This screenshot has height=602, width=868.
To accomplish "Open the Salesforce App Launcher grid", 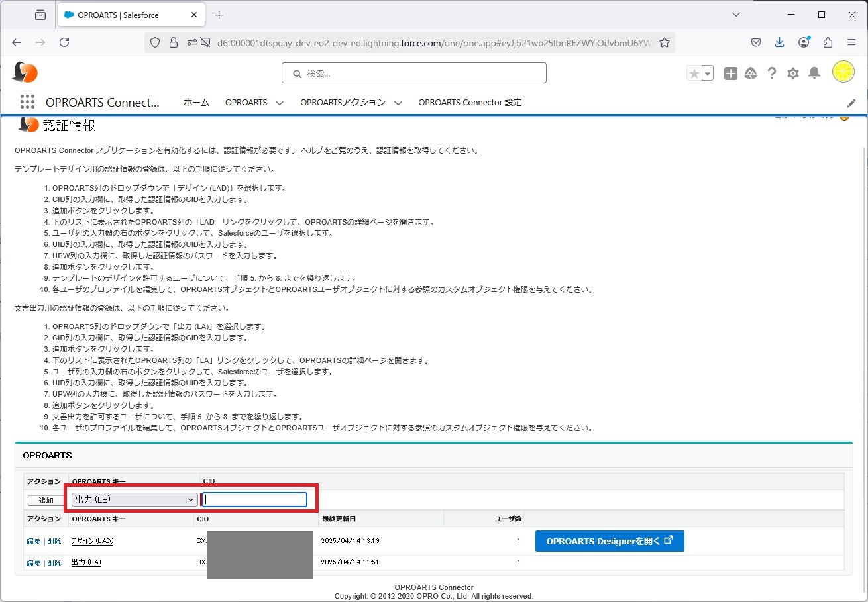I will pos(27,102).
